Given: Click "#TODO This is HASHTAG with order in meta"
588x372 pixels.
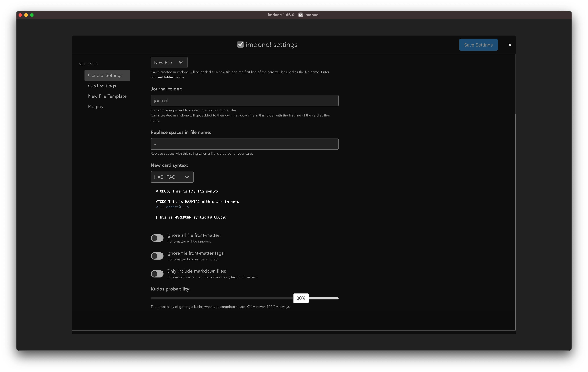Looking at the screenshot, I should click(x=197, y=202).
